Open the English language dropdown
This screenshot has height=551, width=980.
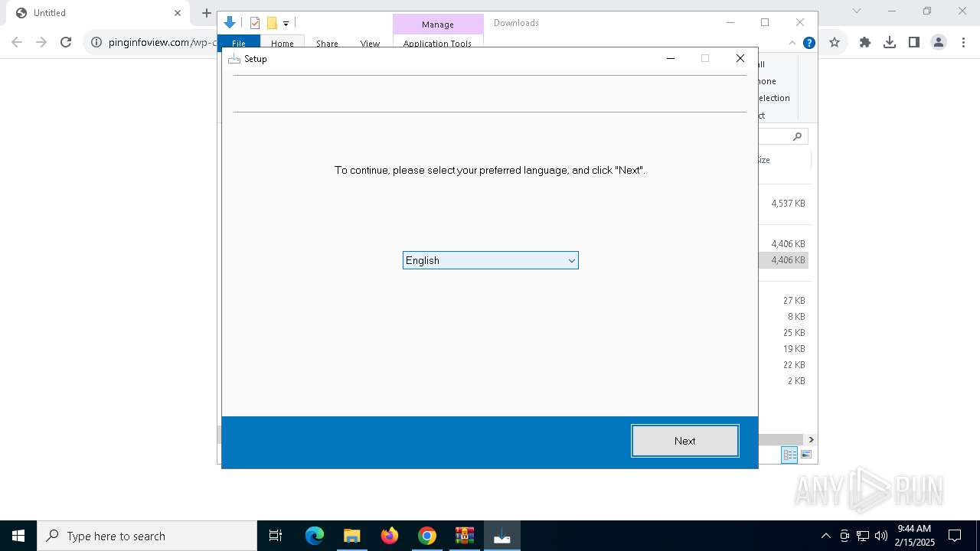tap(491, 260)
